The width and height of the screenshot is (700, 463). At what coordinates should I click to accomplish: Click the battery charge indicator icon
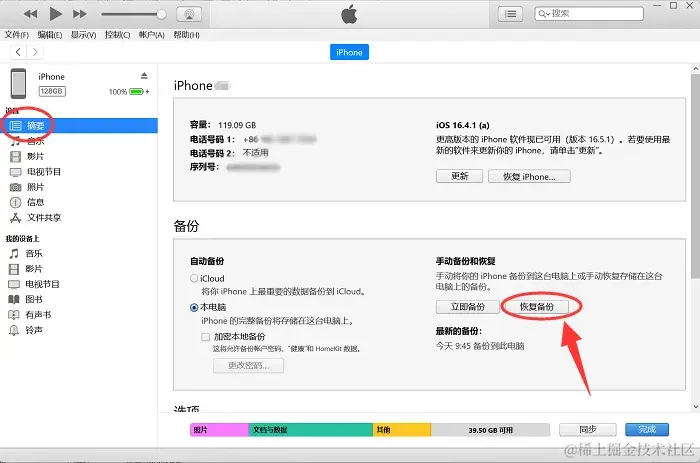click(x=137, y=92)
